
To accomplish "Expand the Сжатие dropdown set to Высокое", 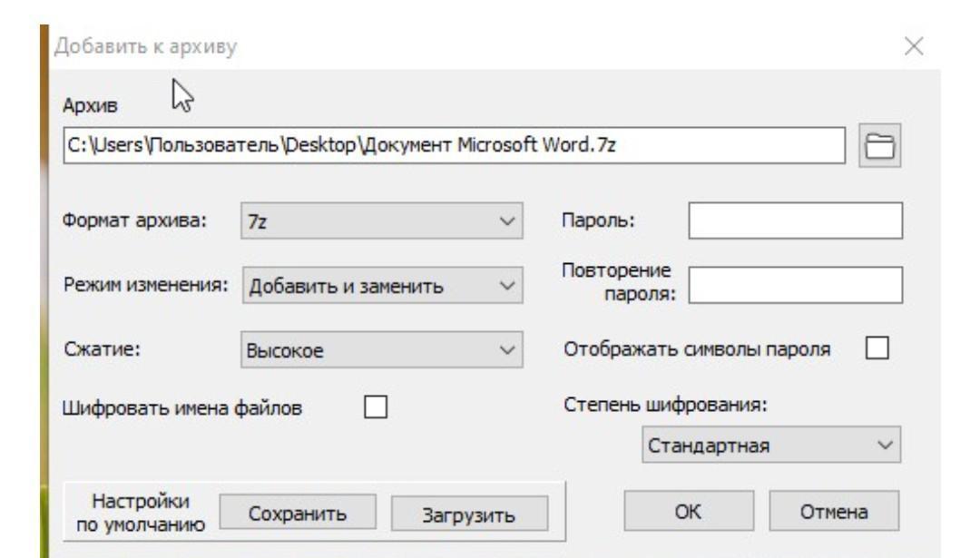I will pyautogui.click(x=383, y=349).
